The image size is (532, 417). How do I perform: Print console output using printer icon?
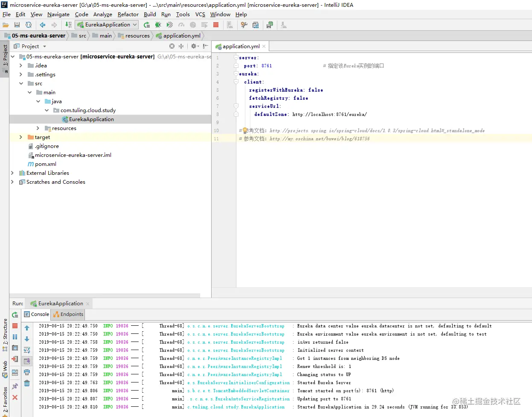[27, 372]
